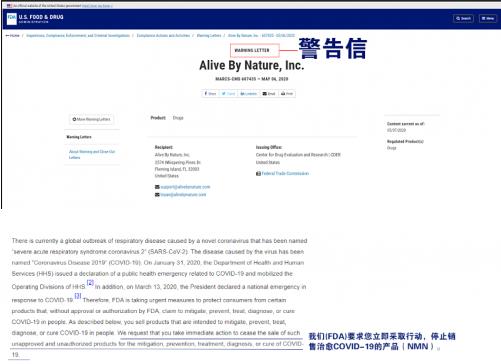Open footnote reference [2]

[90, 283]
